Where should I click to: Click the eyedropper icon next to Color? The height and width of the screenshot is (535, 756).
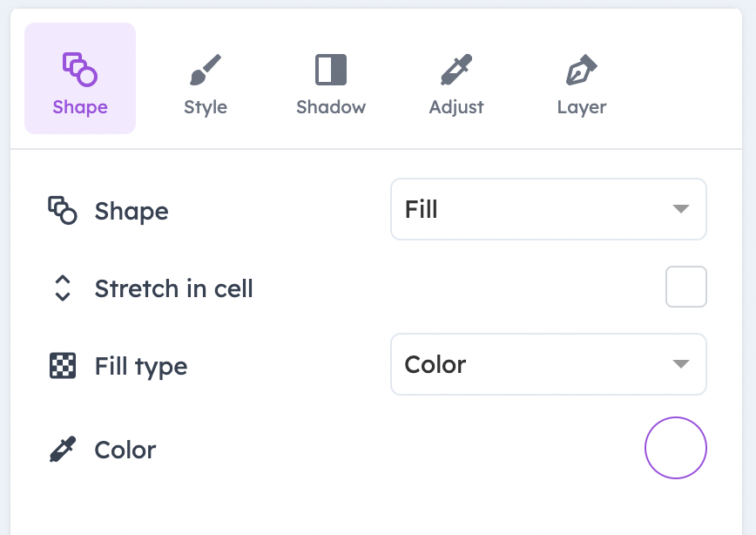pos(63,449)
